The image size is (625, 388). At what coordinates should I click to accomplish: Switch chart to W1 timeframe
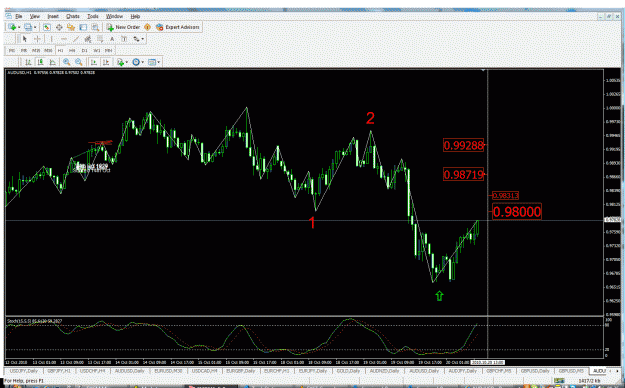coord(96,50)
